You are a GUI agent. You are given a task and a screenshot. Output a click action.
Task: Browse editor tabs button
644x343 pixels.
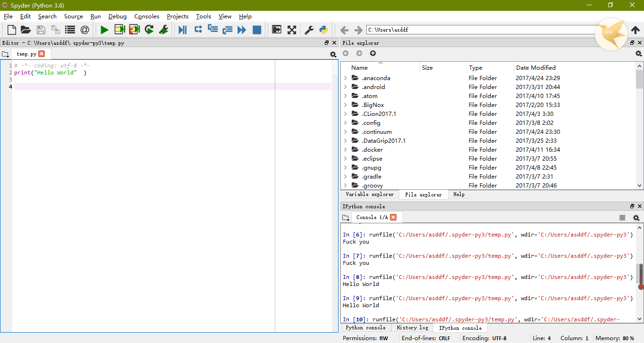coord(5,54)
